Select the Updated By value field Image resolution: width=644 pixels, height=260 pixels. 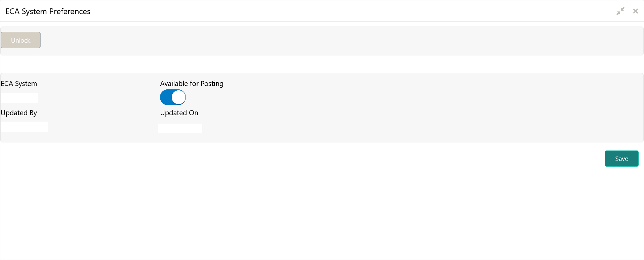click(24, 127)
